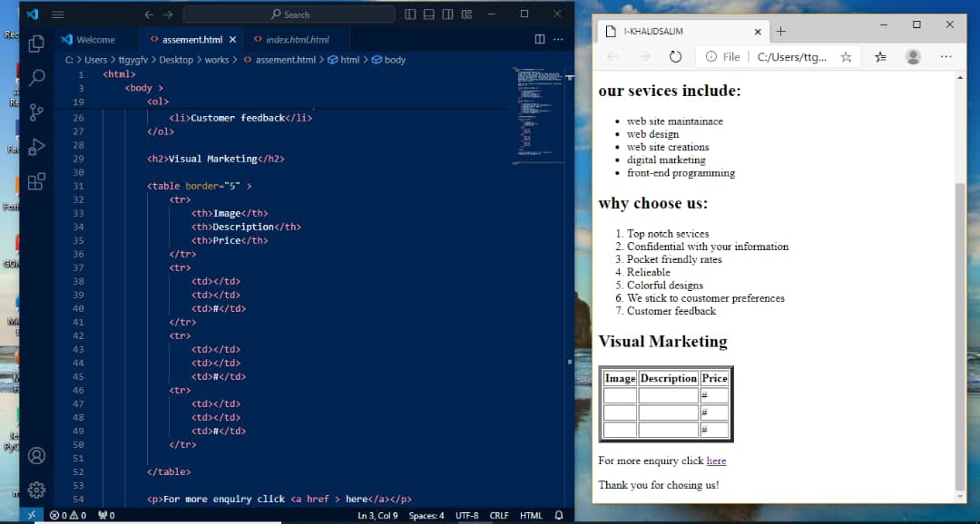The image size is (980, 524).
Task: Open the Manage gear menu
Action: [x=36, y=490]
